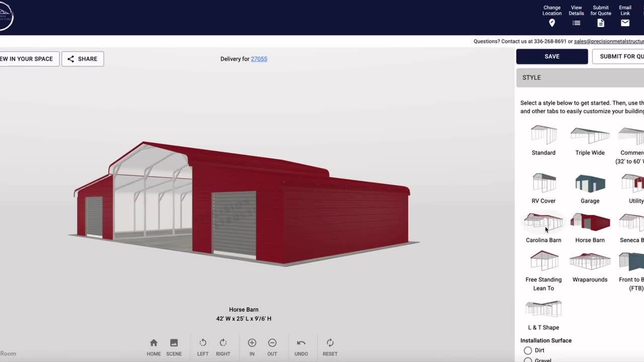644x362 pixels.
Task: Select the Utility style thumbnail
Action: [x=633, y=184]
